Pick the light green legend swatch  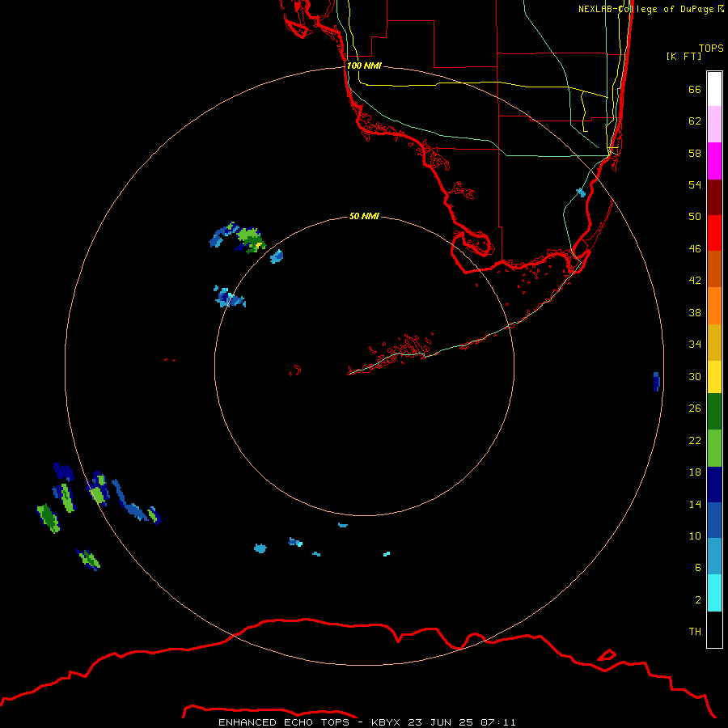714,448
